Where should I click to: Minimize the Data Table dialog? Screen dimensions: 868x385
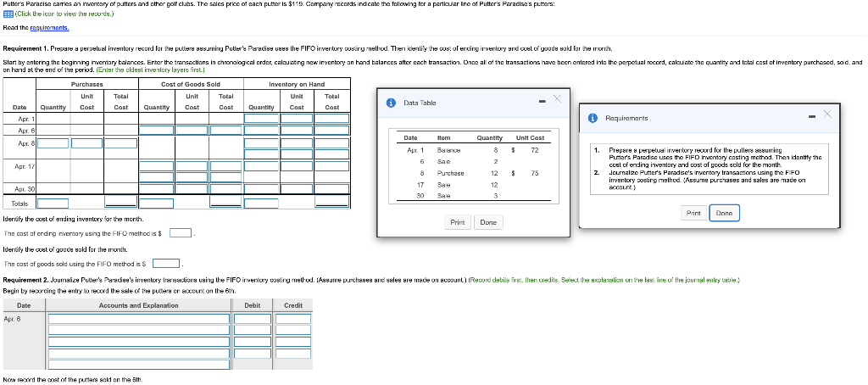click(543, 102)
